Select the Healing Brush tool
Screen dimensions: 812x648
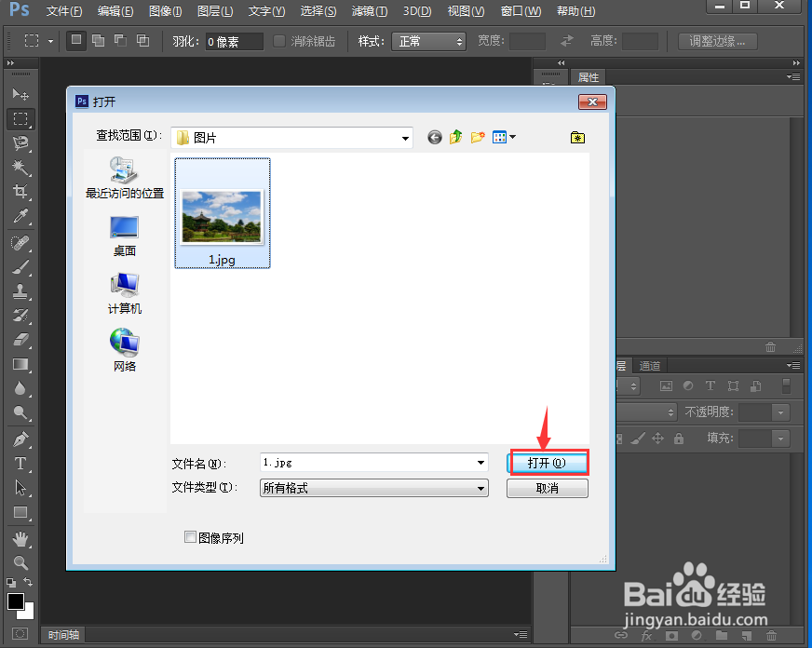pos(20,243)
